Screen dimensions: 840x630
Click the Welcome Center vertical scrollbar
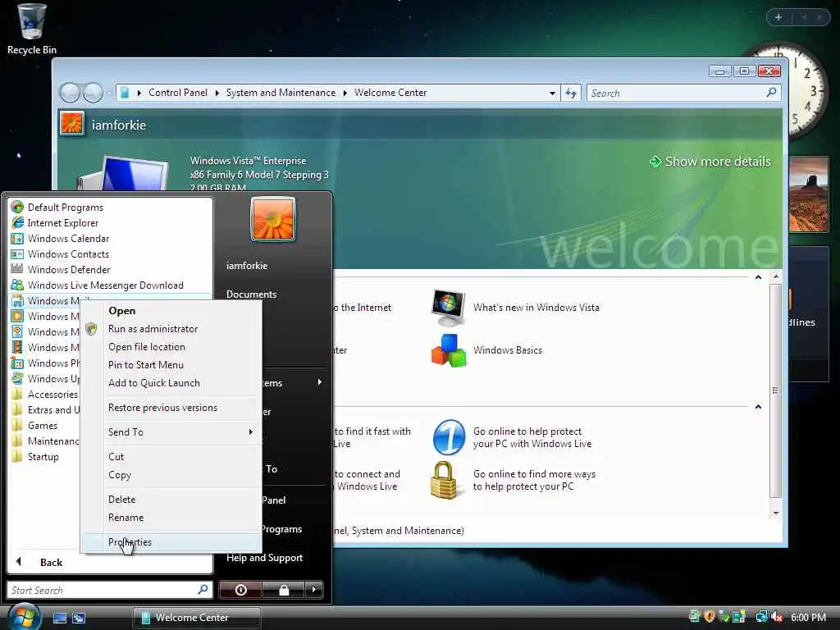click(775, 395)
